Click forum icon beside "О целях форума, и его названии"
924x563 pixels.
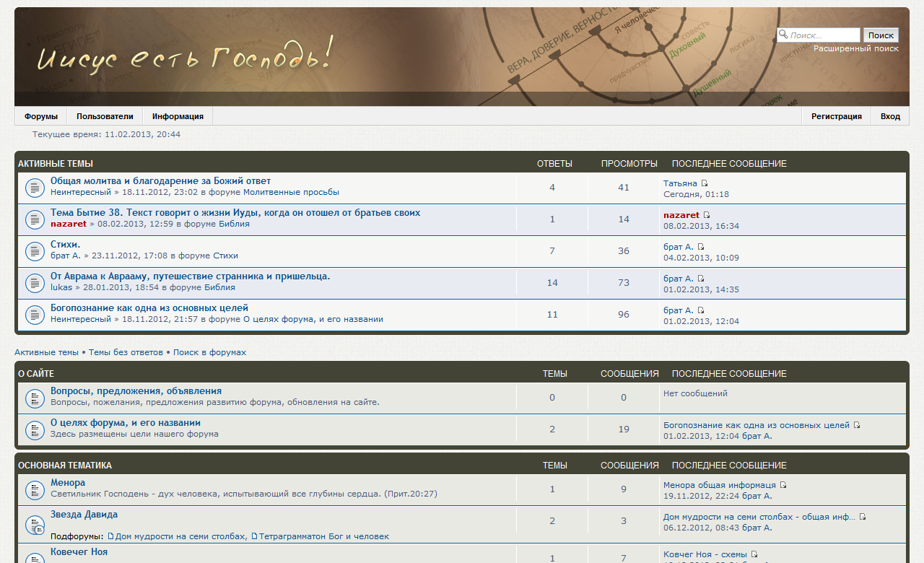[x=35, y=429]
